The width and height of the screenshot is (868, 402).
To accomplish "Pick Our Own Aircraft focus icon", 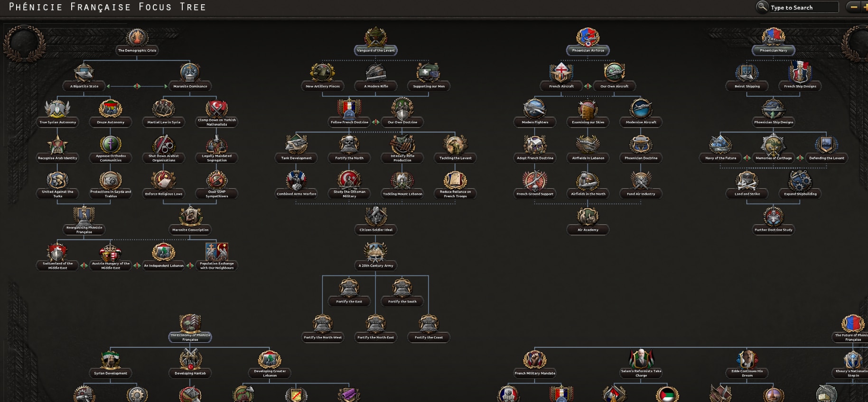I will (615, 73).
